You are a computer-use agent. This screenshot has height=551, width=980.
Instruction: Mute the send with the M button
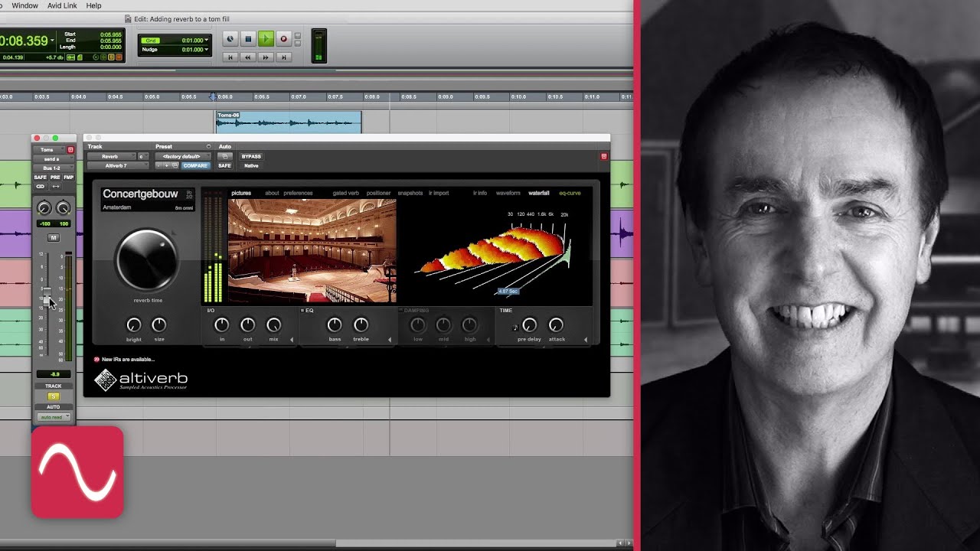click(x=54, y=238)
